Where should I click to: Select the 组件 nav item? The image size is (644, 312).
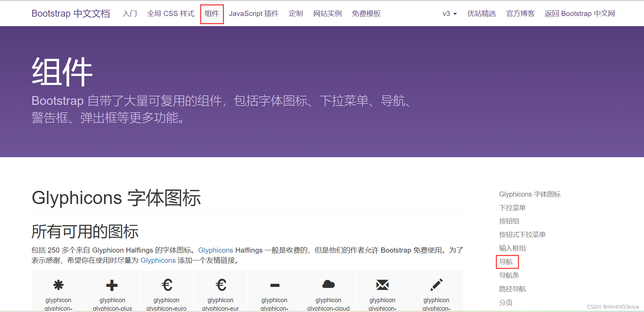point(212,14)
